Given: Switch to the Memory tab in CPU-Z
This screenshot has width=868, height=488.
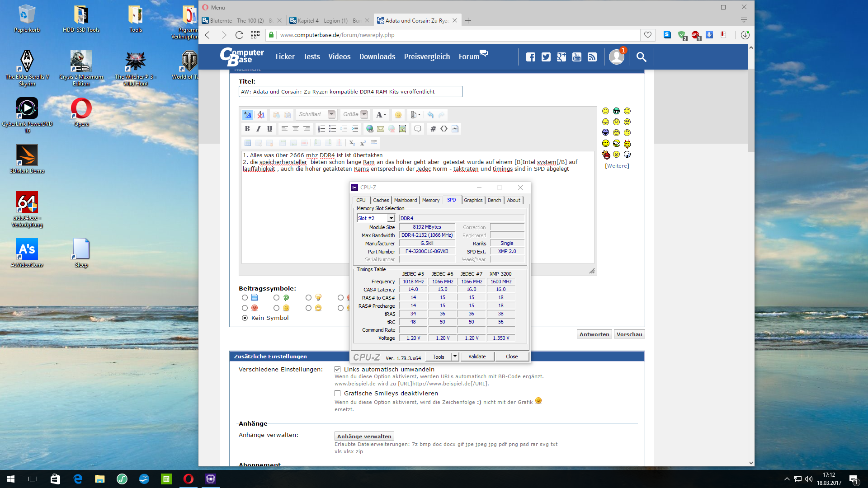Looking at the screenshot, I should (x=430, y=200).
